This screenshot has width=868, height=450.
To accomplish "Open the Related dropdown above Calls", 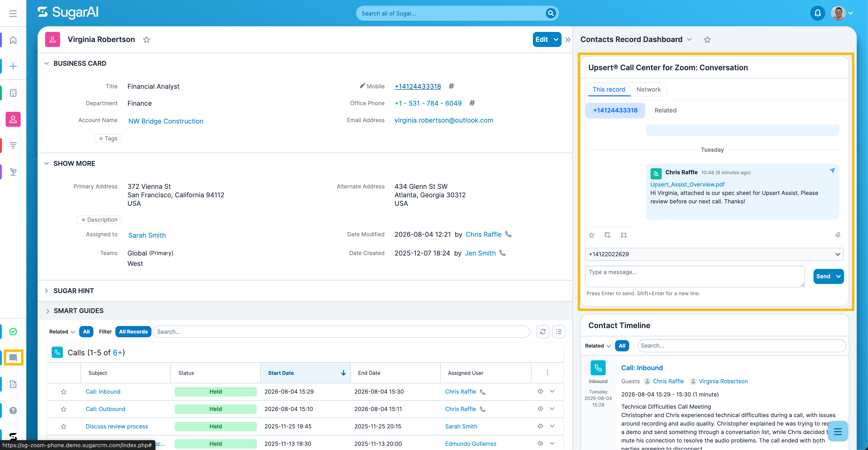I will click(x=62, y=332).
